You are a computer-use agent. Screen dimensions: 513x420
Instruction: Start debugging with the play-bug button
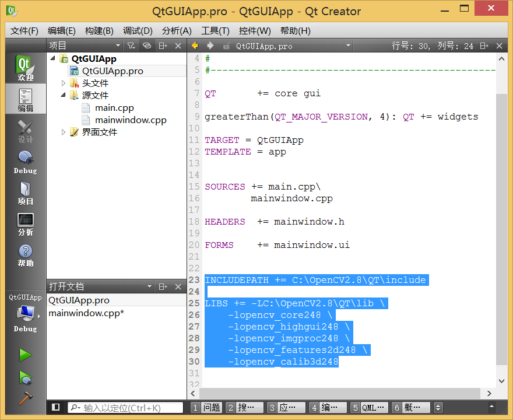26,378
